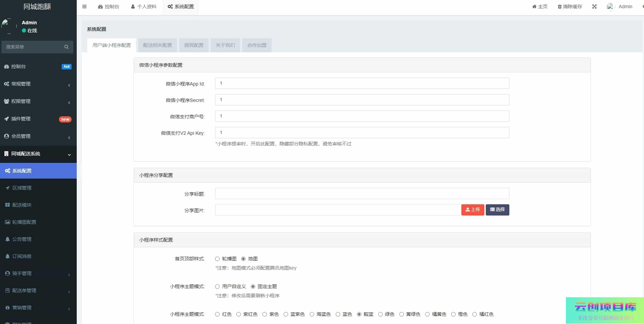Select the 固定主题 theme mode radio
644x324 pixels.
coord(253,287)
